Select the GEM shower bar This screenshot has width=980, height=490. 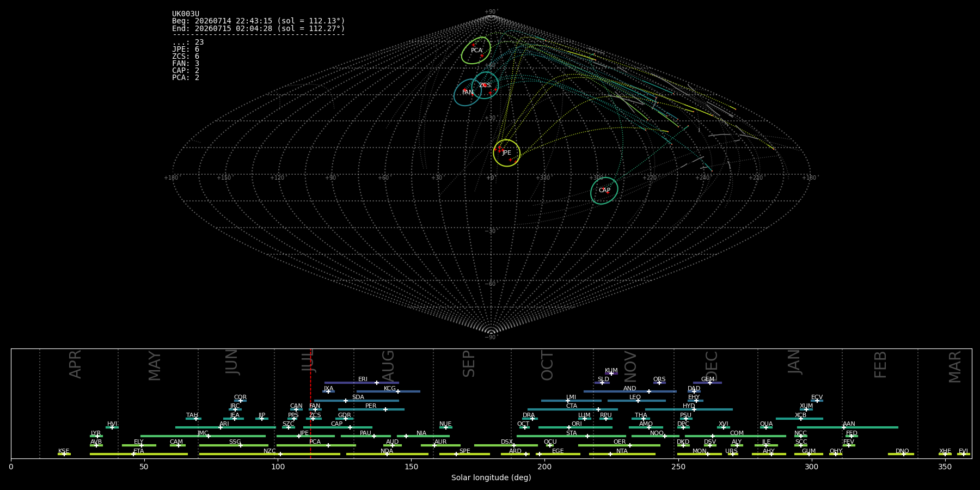point(707,383)
